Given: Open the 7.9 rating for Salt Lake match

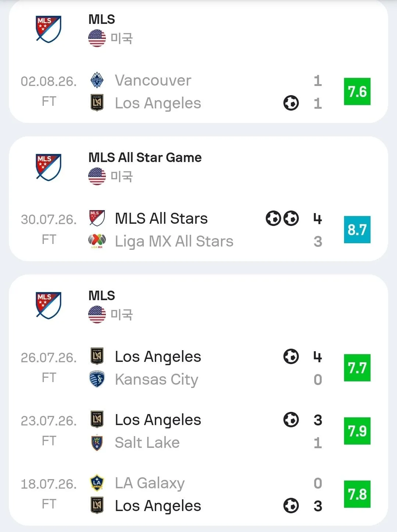Looking at the screenshot, I should (x=357, y=431).
